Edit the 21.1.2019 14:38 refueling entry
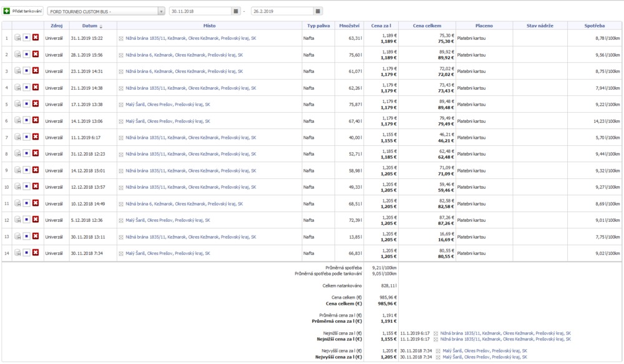Screen dimensions: 624x364 pos(26,87)
